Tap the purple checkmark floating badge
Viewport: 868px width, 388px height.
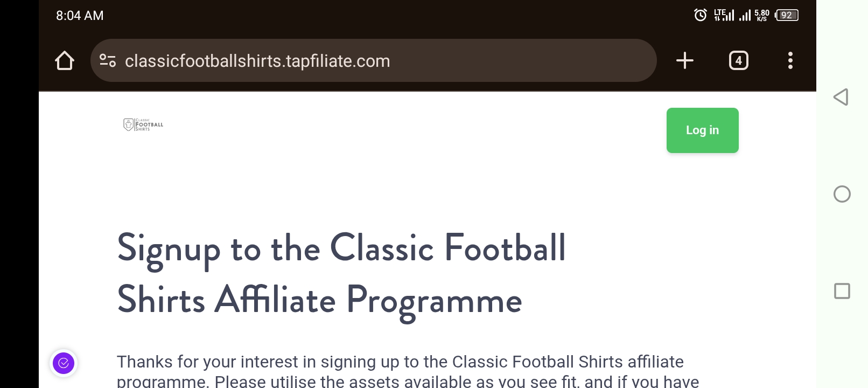tap(64, 363)
